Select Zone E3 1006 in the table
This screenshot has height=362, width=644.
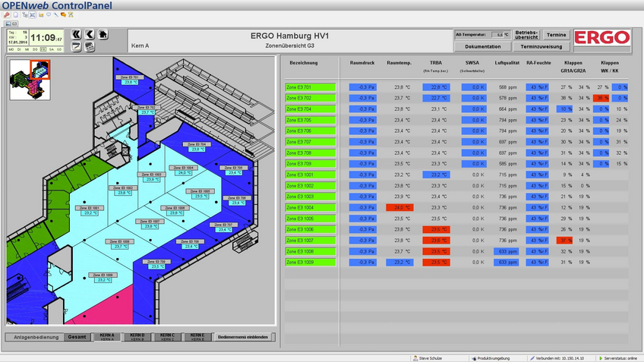point(311,229)
